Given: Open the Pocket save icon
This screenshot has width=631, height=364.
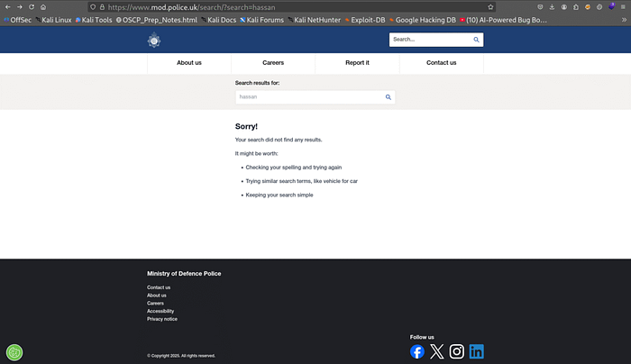Looking at the screenshot, I should pyautogui.click(x=540, y=7).
